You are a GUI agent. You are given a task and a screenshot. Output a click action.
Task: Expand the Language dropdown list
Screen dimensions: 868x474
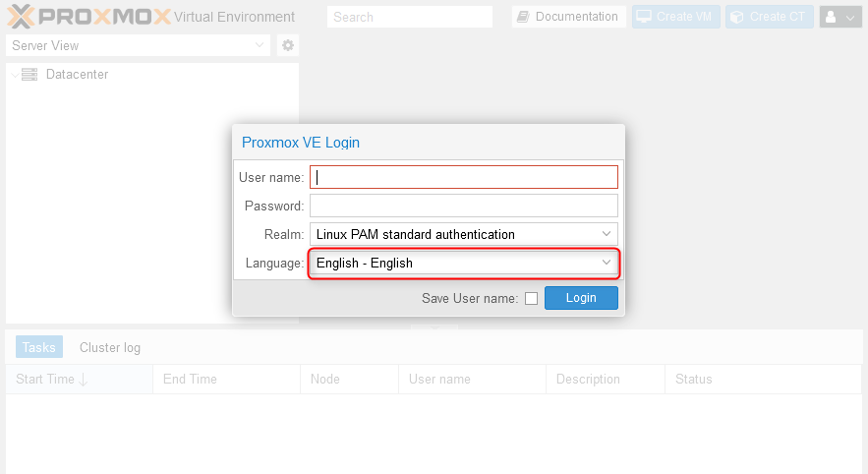click(607, 264)
